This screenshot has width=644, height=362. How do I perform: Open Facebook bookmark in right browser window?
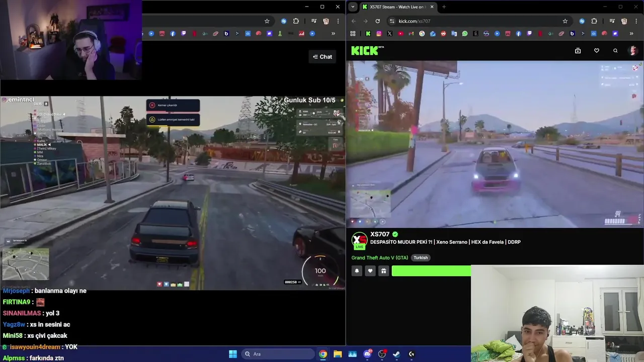pyautogui.click(x=519, y=34)
